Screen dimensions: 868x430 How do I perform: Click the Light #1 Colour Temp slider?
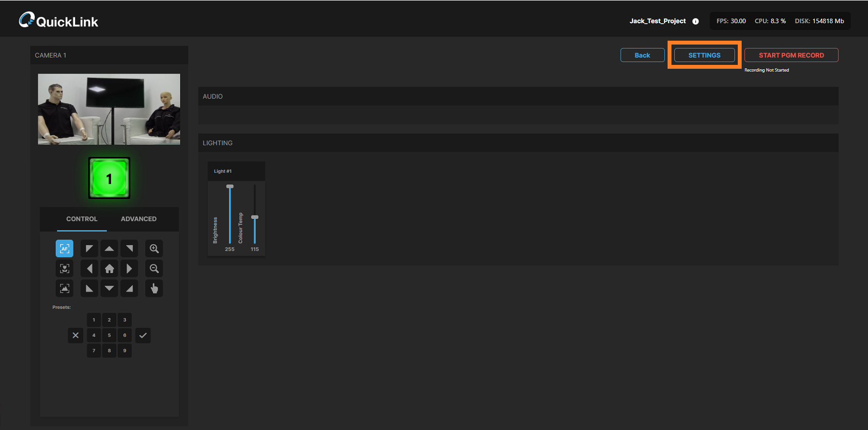tap(255, 214)
